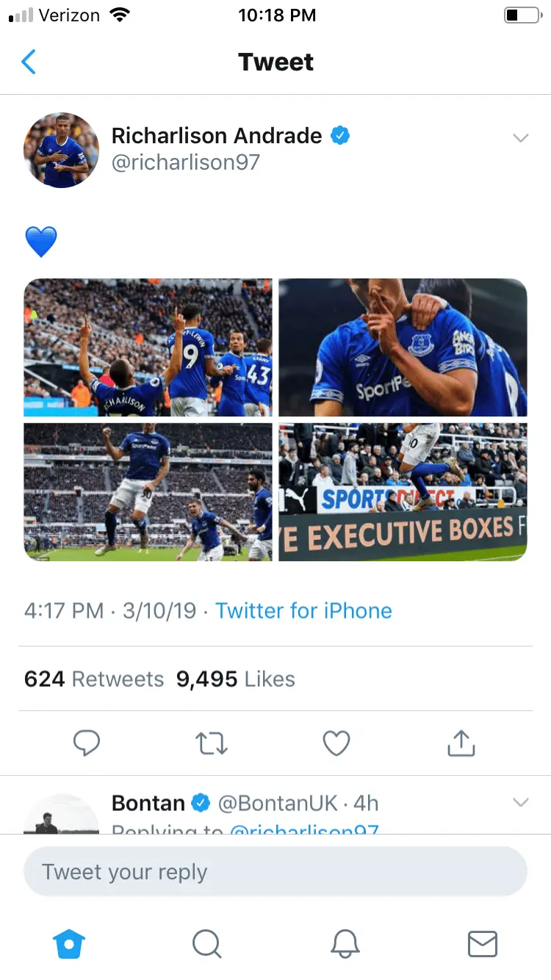551x980 pixels.
Task: Open Messages envelope tab
Action: (482, 943)
